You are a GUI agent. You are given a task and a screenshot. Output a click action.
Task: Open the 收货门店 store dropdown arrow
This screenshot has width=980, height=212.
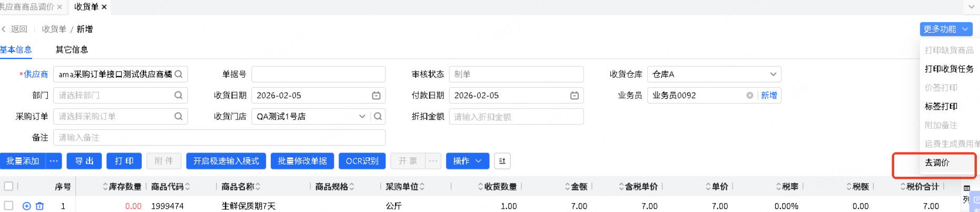[x=362, y=116]
